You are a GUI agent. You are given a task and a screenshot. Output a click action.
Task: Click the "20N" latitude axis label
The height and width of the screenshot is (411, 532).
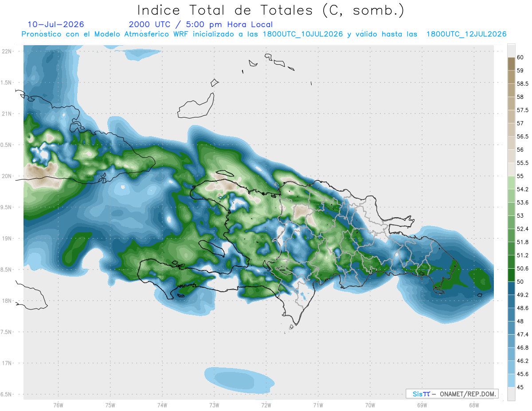(7, 176)
